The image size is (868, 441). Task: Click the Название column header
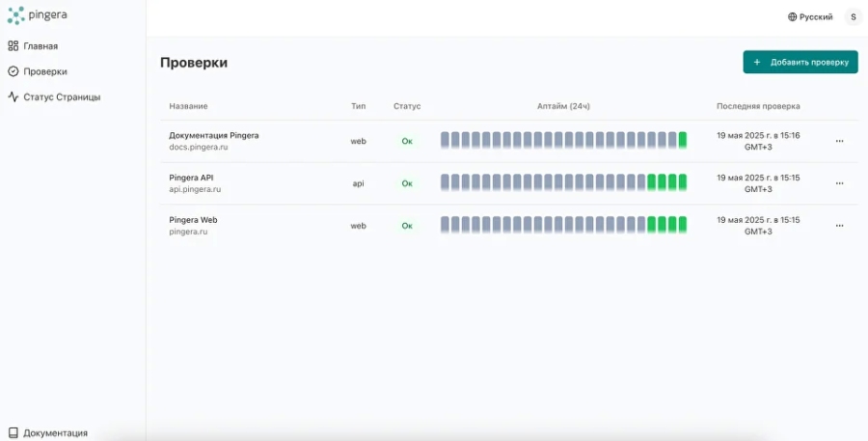[188, 106]
